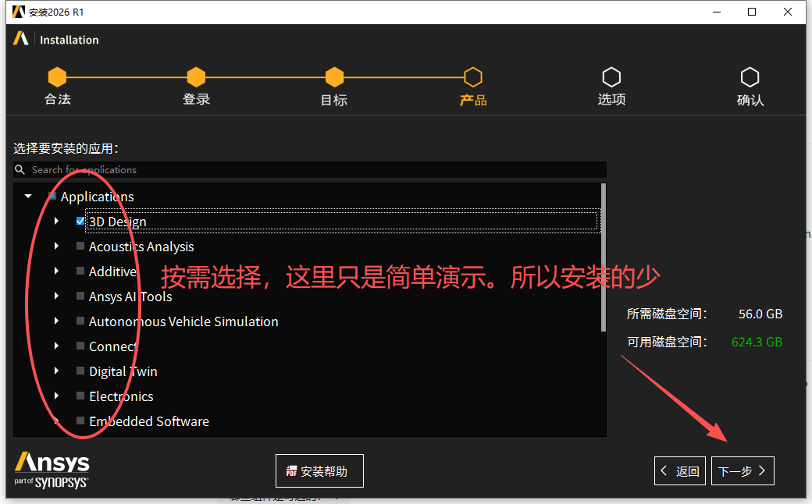812x504 pixels.
Task: Click the search magnifier icon
Action: (x=20, y=169)
